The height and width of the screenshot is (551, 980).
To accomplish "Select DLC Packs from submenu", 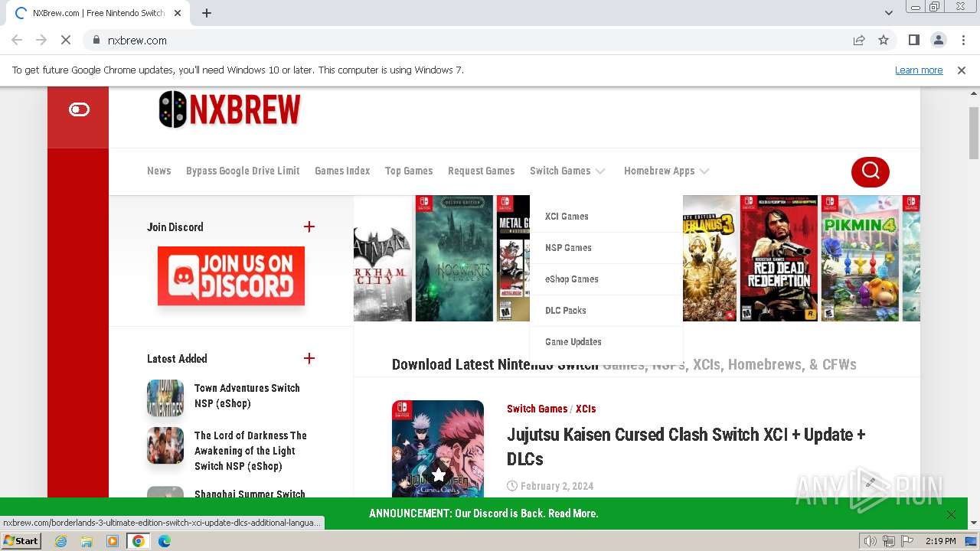I will [x=565, y=311].
